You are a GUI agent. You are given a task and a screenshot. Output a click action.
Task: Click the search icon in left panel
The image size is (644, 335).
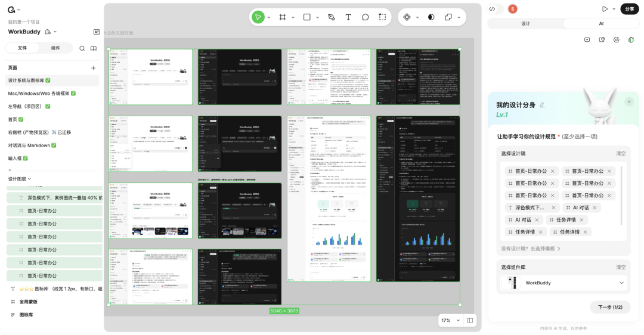(x=82, y=48)
